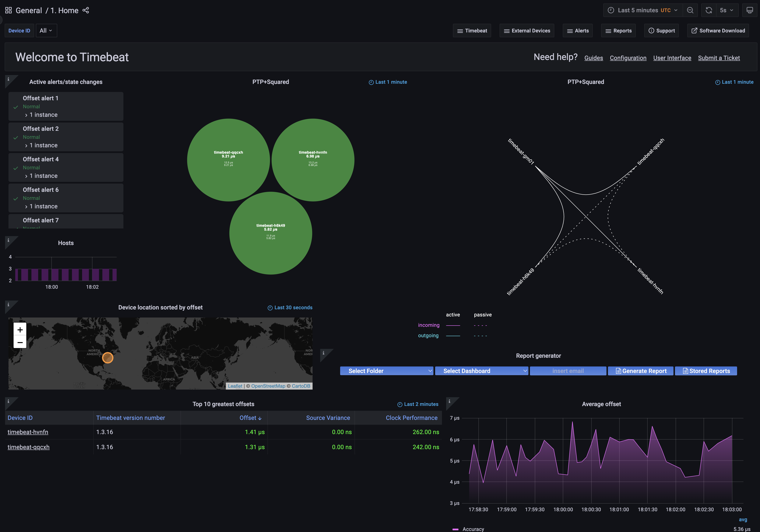Open Stored Reports
Viewport: 760px width, 532px height.
point(706,371)
